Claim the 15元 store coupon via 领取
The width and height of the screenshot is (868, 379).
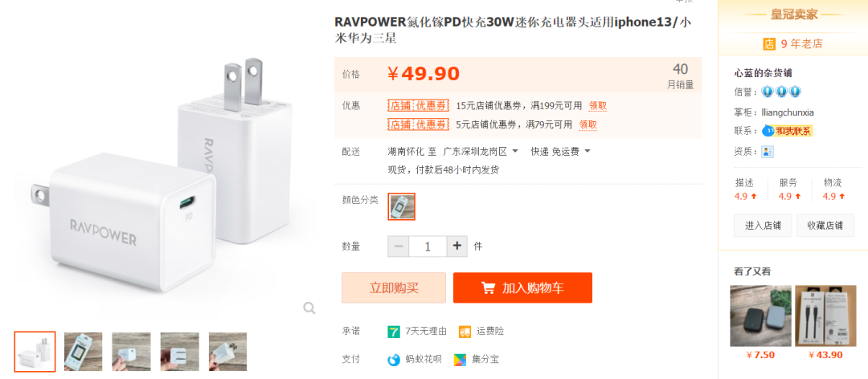(x=598, y=106)
